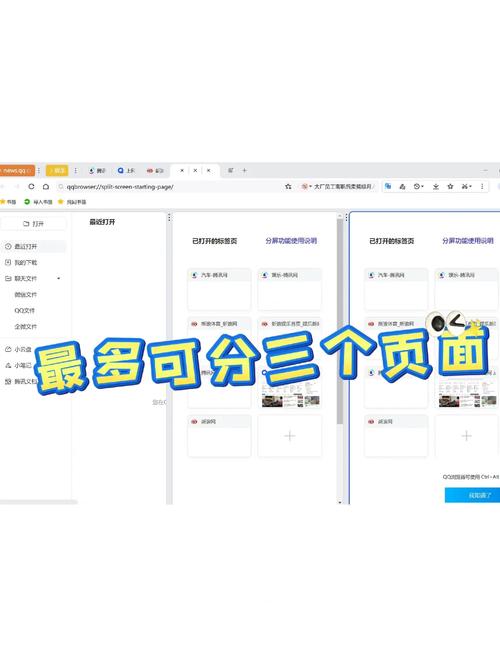Click the 已打开的标签页 heading in the middle pane
Screen dimensions: 500x653
tap(215, 241)
